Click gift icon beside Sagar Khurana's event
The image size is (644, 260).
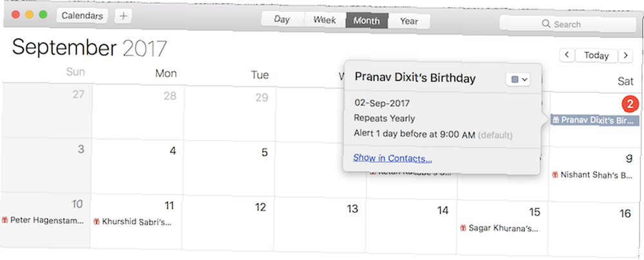[463, 228]
